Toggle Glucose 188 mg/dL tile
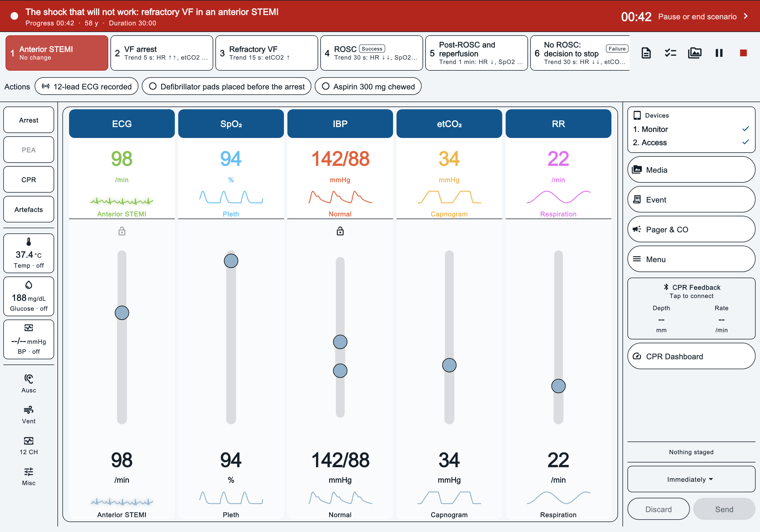Viewport: 760px width, 532px height. point(29,296)
